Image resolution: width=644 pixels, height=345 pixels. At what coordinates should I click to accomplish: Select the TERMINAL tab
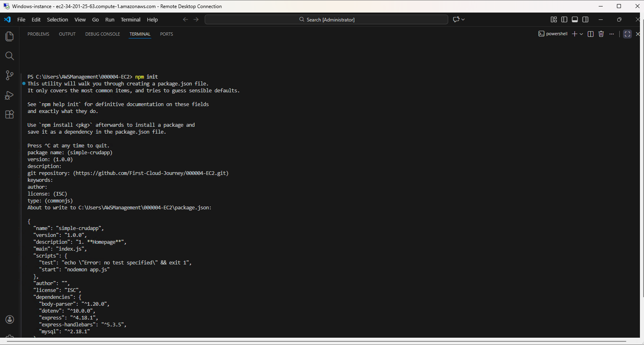tap(140, 34)
